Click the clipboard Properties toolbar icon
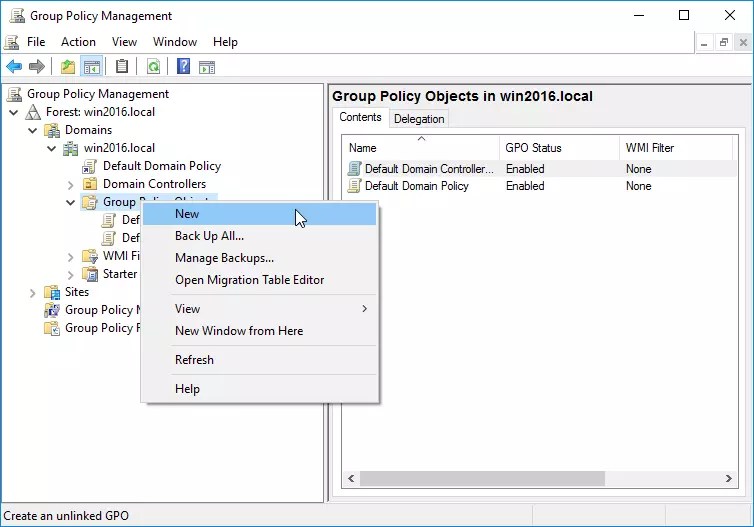Screen dimensions: 754x527 click(122, 66)
